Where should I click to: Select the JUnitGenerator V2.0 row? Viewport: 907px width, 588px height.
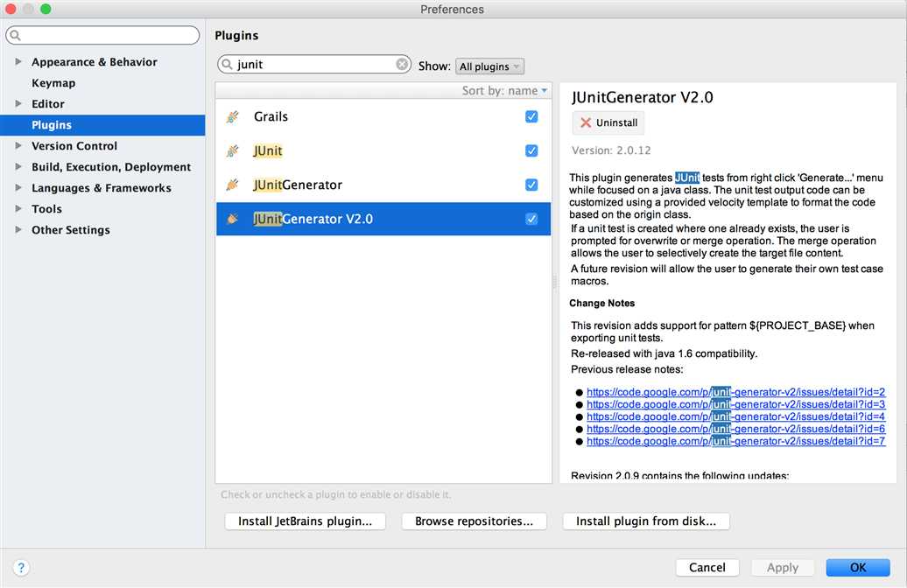pos(383,219)
